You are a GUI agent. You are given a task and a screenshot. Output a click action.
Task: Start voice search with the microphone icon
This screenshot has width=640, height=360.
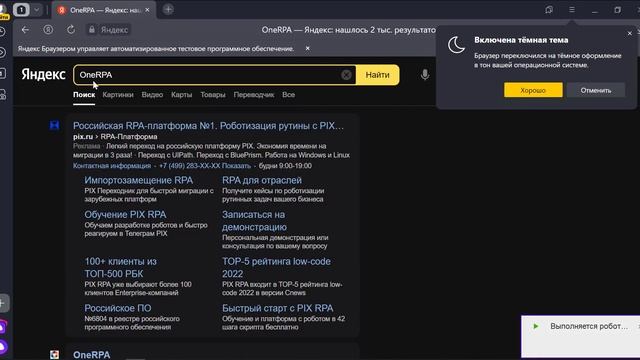(x=425, y=75)
